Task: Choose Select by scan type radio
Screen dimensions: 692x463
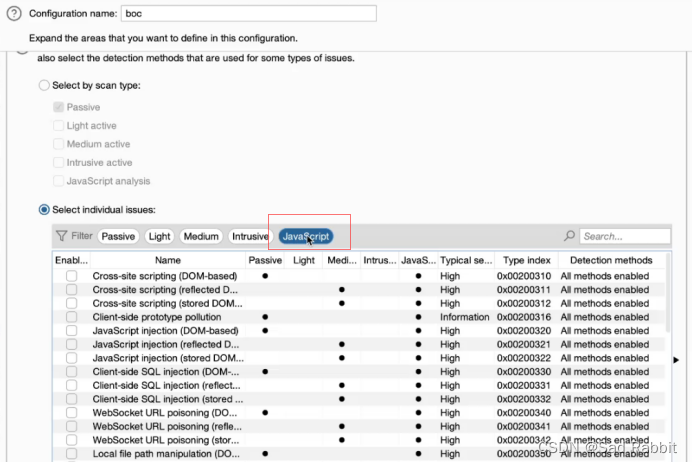Action: (x=44, y=85)
